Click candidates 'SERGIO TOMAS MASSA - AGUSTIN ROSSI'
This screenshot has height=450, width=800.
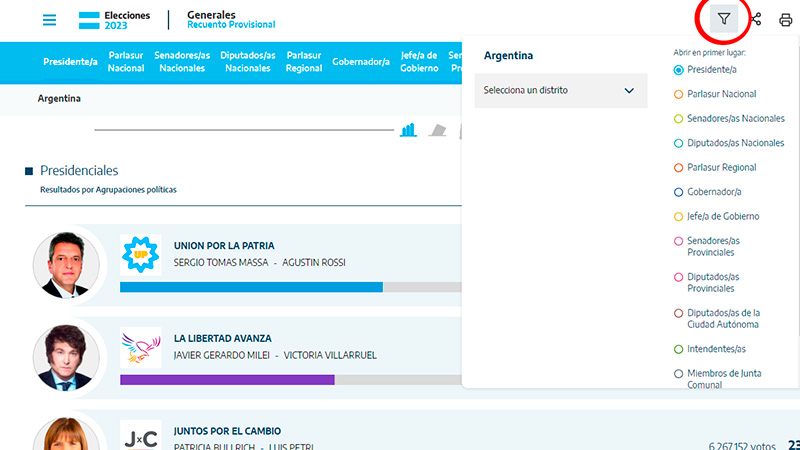(259, 263)
